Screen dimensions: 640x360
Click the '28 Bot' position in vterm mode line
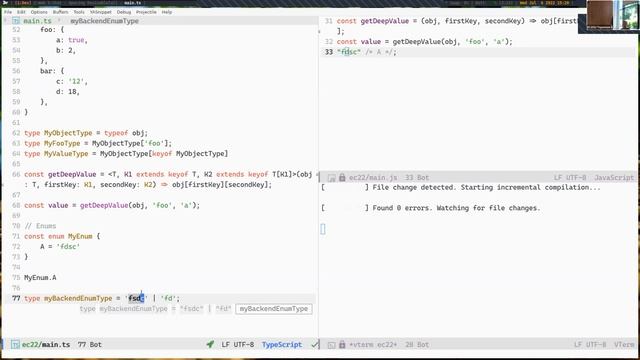click(x=417, y=344)
